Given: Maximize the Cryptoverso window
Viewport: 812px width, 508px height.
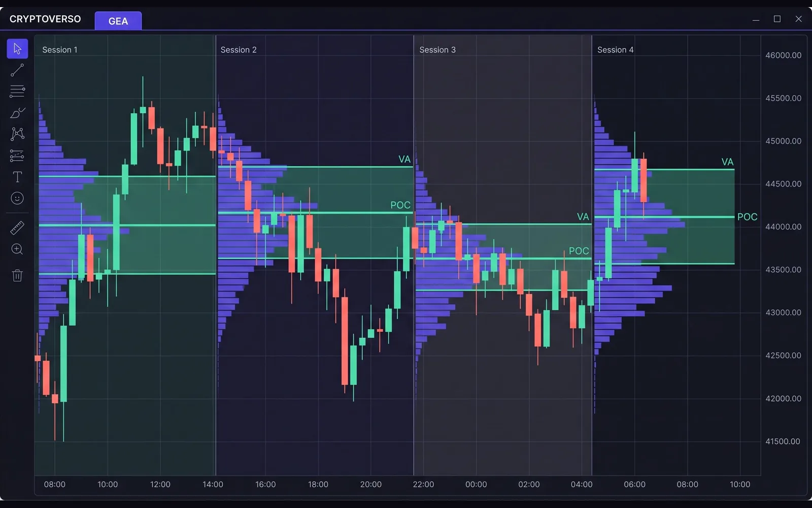Looking at the screenshot, I should 777,19.
